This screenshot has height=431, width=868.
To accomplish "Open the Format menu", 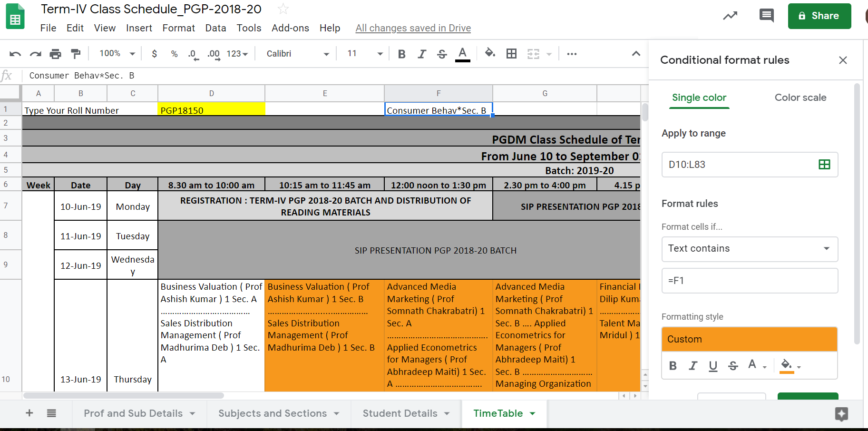I will point(178,28).
